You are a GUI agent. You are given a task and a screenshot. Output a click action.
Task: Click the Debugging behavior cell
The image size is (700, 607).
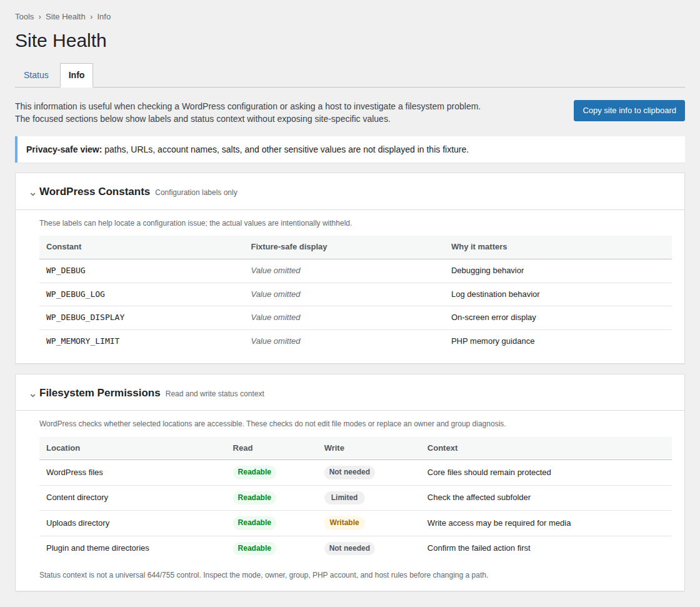(487, 271)
